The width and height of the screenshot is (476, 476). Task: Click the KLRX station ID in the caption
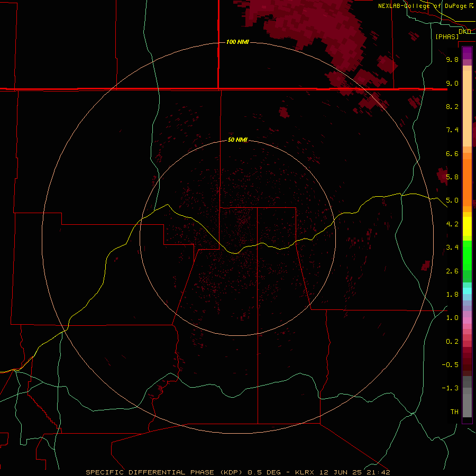coord(305,472)
